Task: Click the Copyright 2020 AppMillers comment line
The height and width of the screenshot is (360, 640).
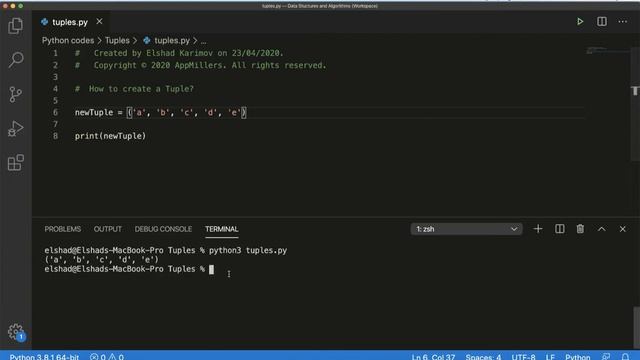Action: [x=200, y=65]
